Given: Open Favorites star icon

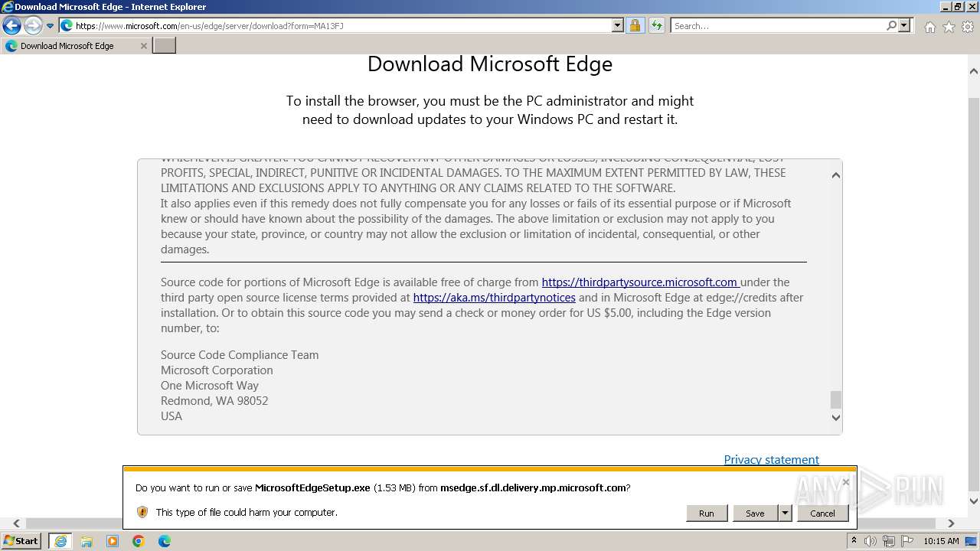Looking at the screenshot, I should [949, 27].
